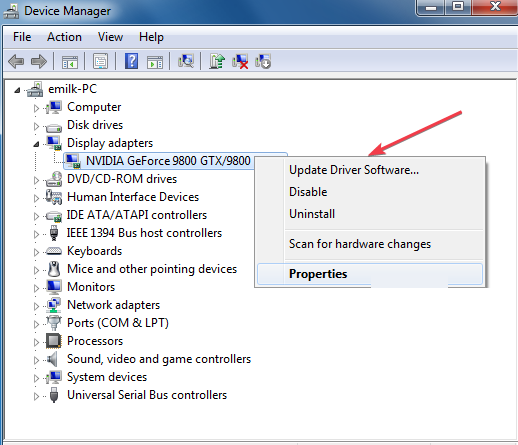The height and width of the screenshot is (445, 518).
Task: Click the Forward arrow toolbar icon
Action: pyautogui.click(x=39, y=61)
